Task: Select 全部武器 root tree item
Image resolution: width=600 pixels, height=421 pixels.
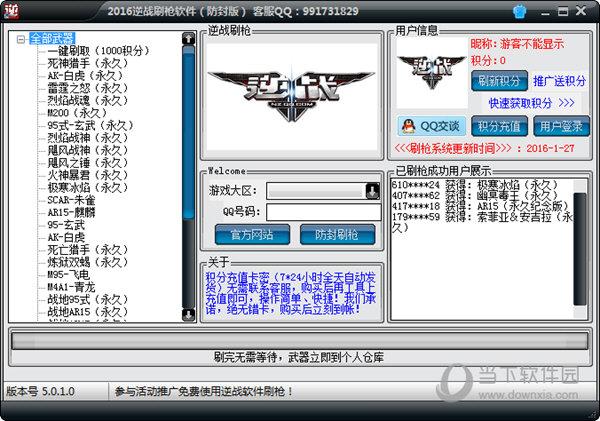Action: coord(52,38)
